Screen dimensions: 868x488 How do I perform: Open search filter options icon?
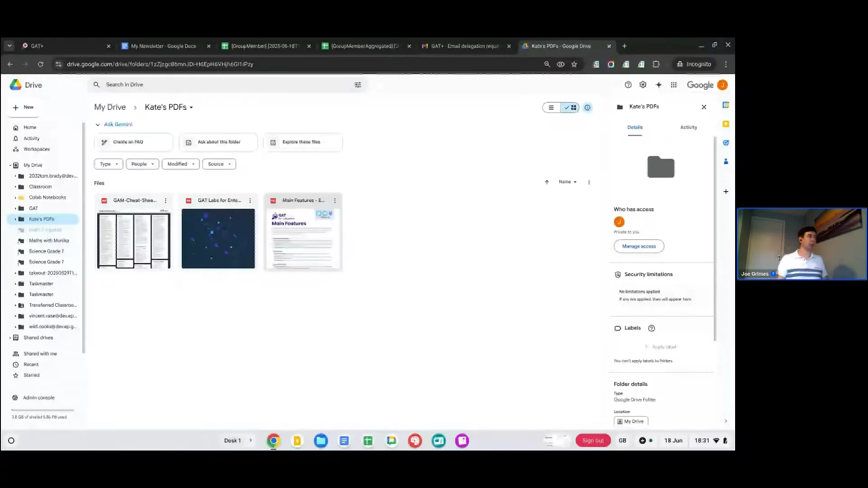(358, 85)
